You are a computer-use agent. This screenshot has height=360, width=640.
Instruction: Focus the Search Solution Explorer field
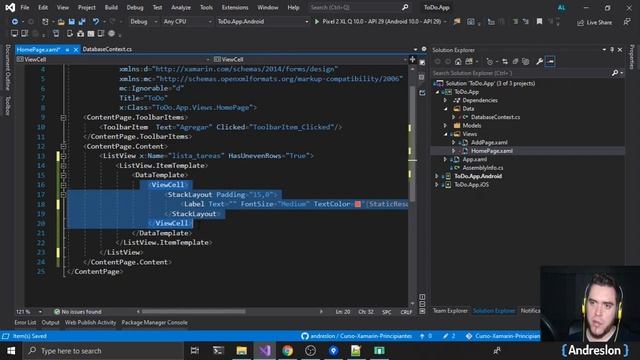(522, 73)
